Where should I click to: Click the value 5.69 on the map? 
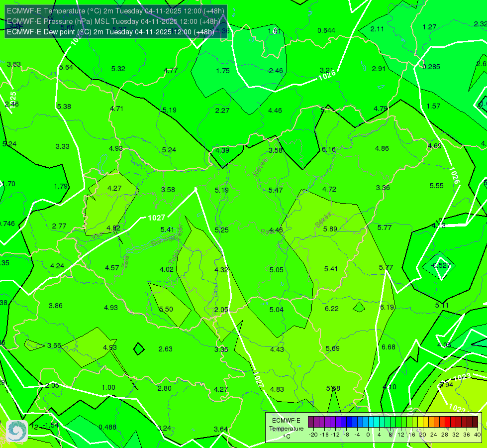coord(332,348)
